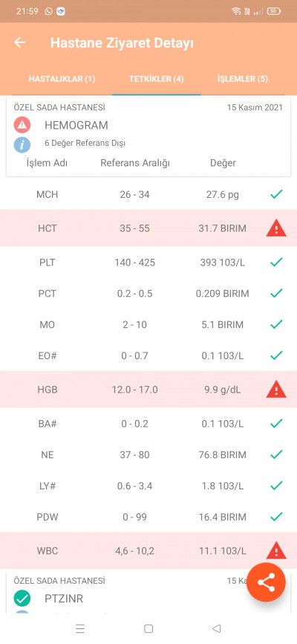
Task: Tap the blue info icon beside 6 Değer Referans Dışı
Action: [x=22, y=144]
